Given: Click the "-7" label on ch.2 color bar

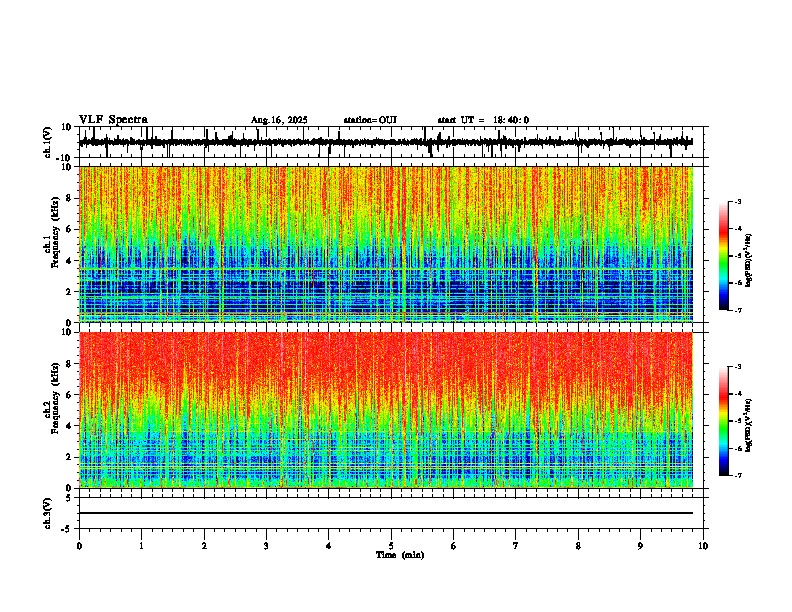Looking at the screenshot, I should (738, 475).
